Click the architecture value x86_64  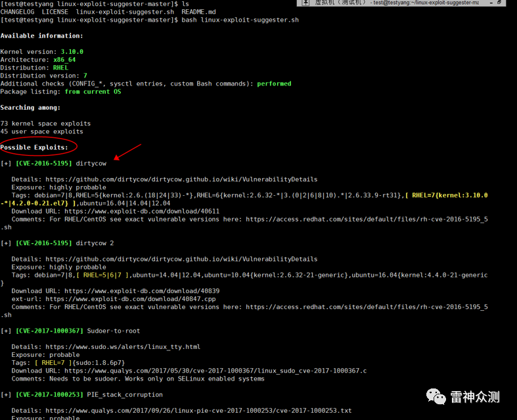64,60
